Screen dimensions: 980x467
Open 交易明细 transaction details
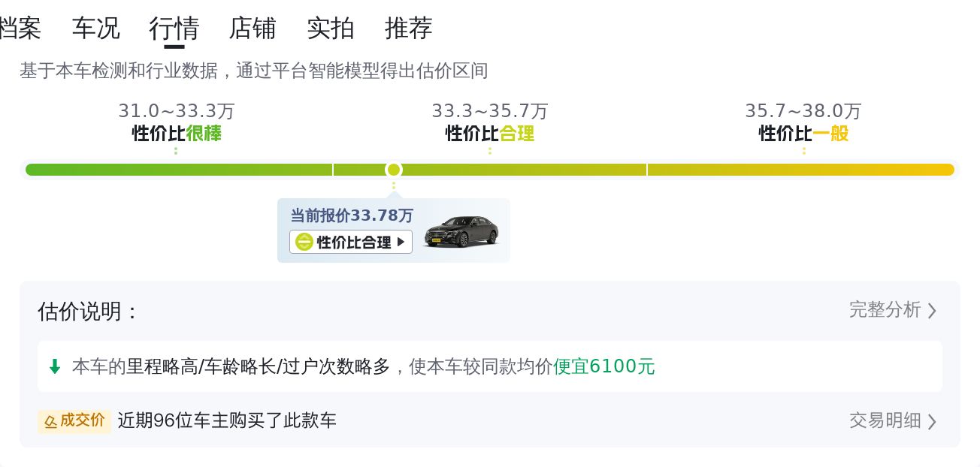[885, 421]
